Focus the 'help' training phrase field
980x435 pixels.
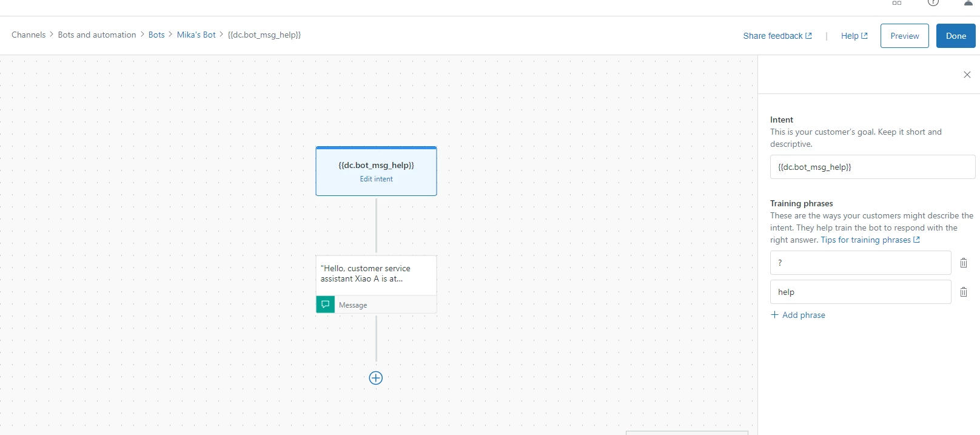pos(861,292)
